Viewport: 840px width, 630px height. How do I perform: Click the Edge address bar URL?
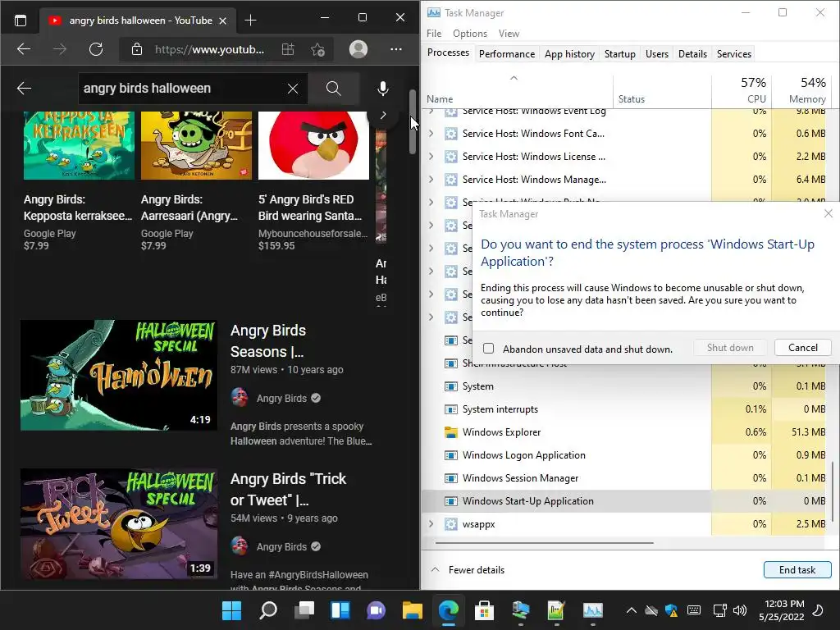[x=209, y=50]
